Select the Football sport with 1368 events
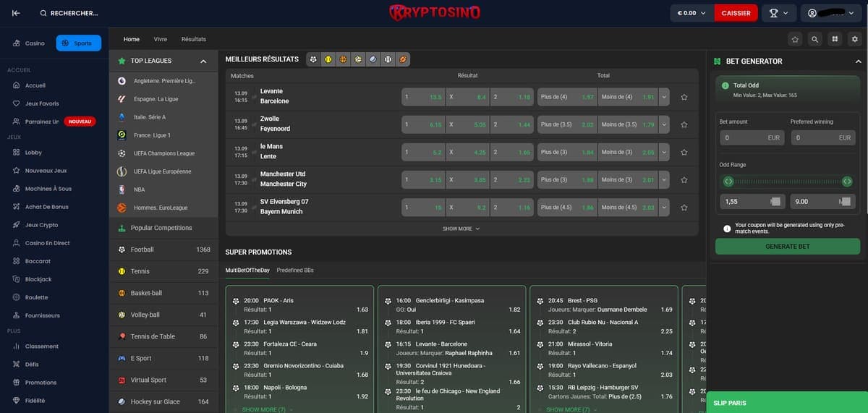 click(163, 250)
